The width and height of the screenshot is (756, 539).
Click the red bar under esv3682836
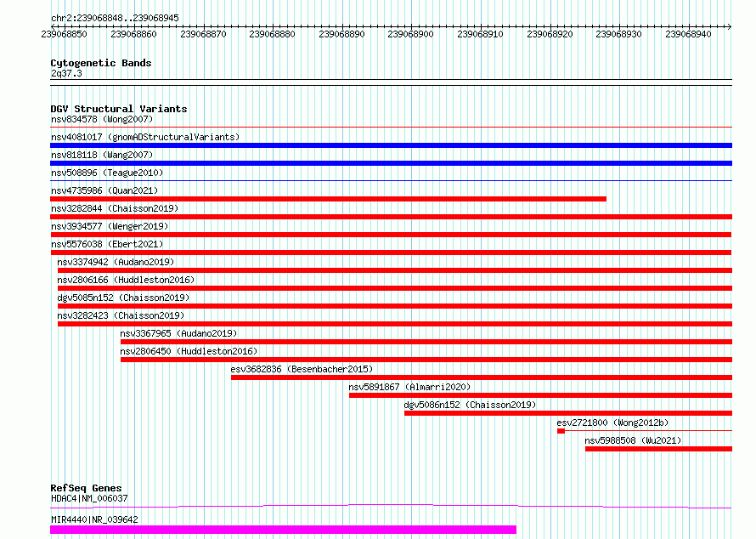click(482, 377)
